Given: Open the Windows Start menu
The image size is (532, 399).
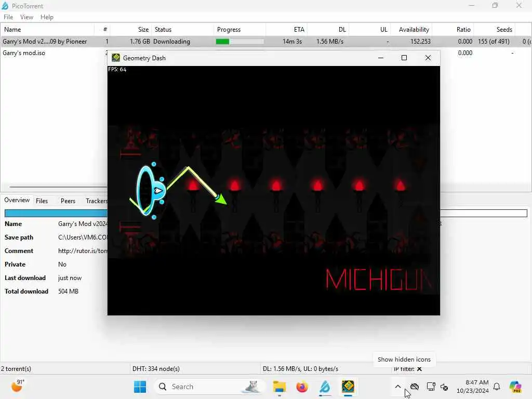Looking at the screenshot, I should point(140,387).
